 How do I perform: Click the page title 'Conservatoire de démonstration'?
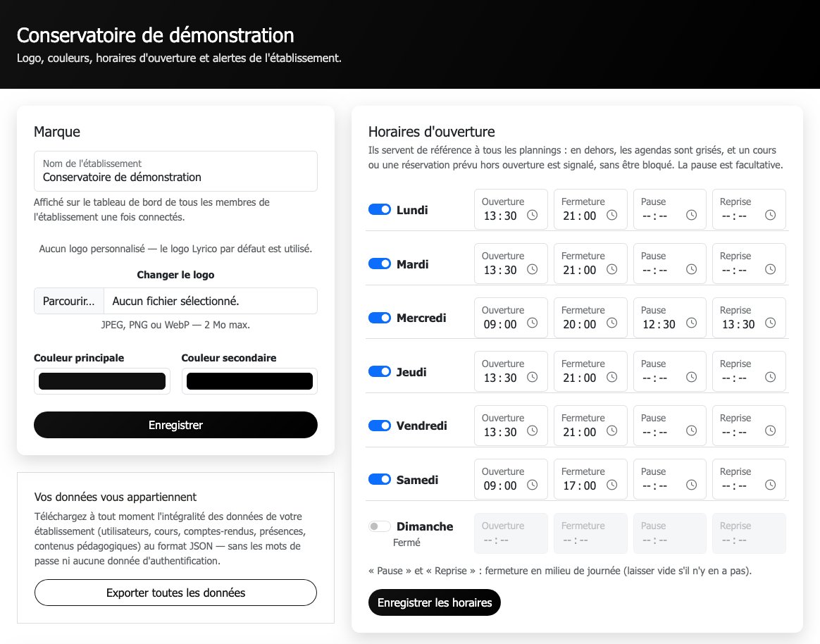point(155,35)
